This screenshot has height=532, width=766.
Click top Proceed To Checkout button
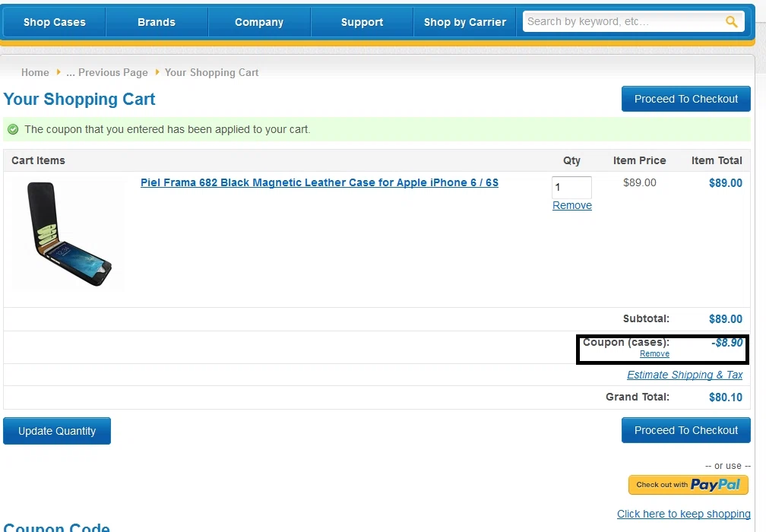[x=686, y=99]
